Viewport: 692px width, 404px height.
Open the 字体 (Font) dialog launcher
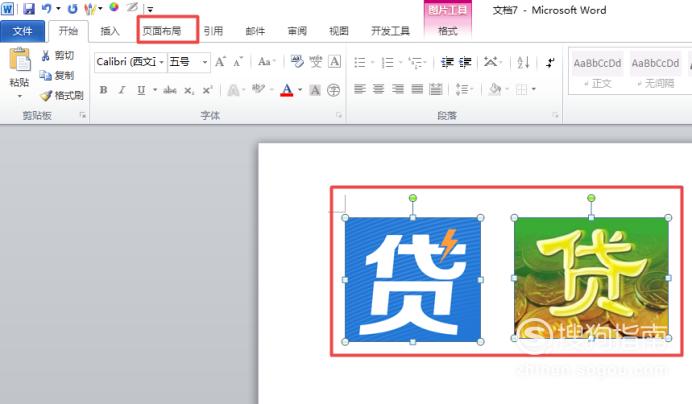339,115
